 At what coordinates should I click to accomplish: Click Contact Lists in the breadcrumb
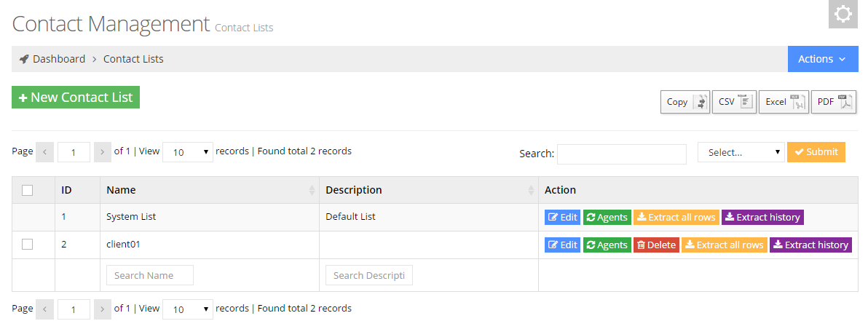(x=133, y=59)
